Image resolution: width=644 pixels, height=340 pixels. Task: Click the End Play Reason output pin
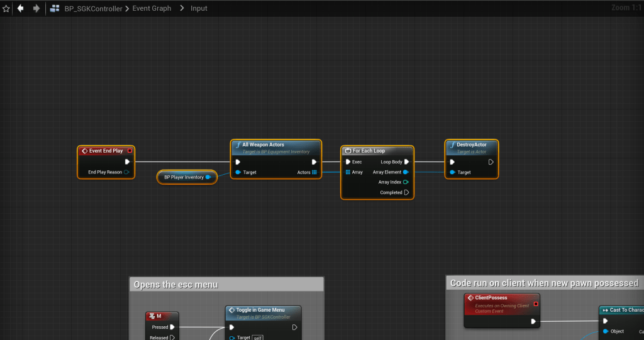(126, 172)
